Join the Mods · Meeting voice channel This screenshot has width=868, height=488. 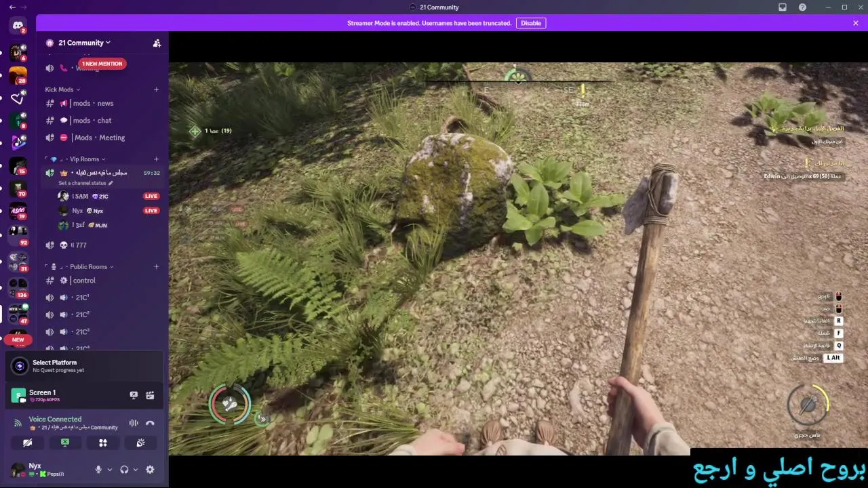(x=103, y=138)
